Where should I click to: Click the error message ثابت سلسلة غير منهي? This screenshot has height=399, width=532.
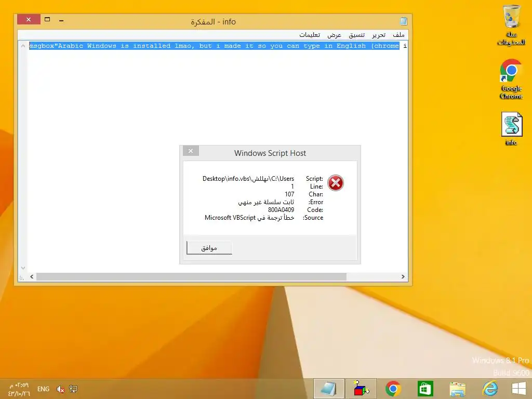(266, 202)
